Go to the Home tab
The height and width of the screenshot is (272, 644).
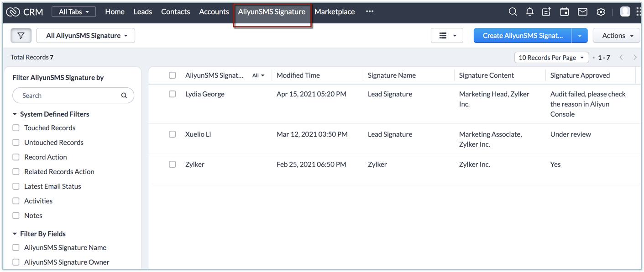(115, 12)
